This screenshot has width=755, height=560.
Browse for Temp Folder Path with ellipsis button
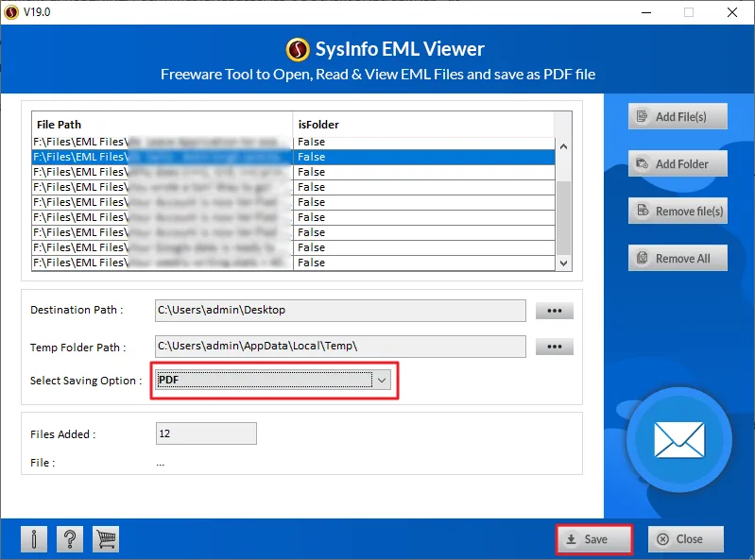tap(555, 347)
